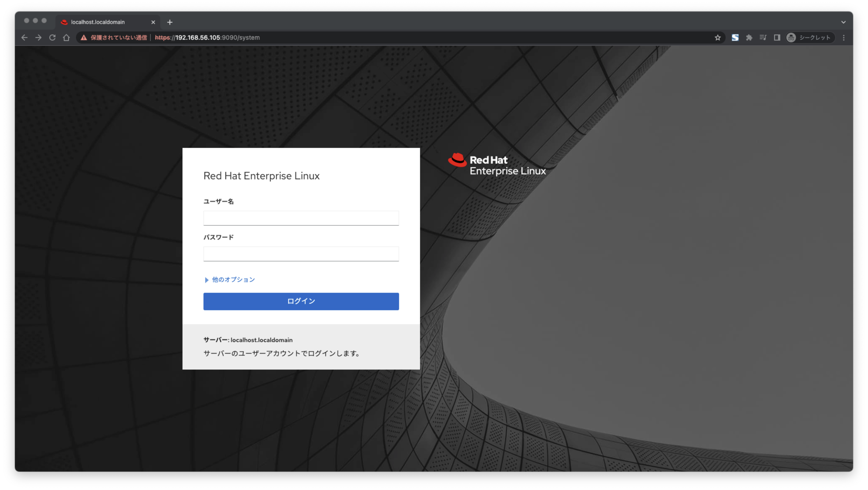Click the window chevron at top right
868x490 pixels.
[x=843, y=22]
